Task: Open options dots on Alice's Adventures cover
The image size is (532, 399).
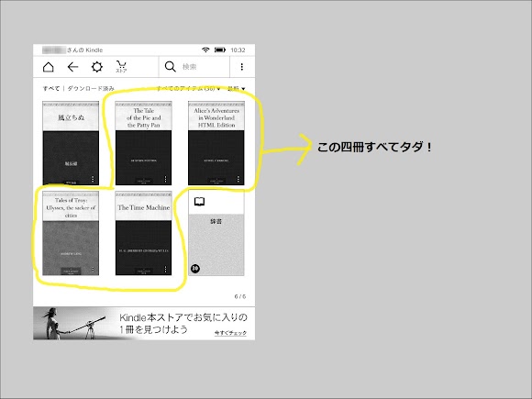Action: 238,179
